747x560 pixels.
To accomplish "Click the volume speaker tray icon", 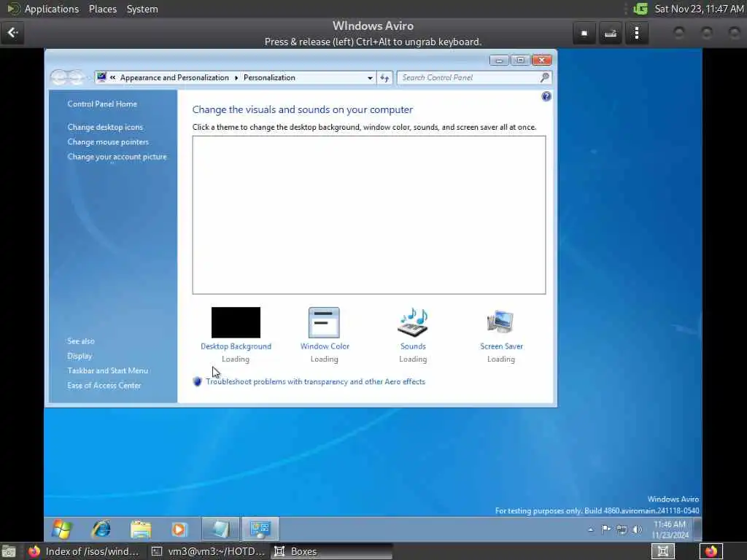I will [637, 529].
